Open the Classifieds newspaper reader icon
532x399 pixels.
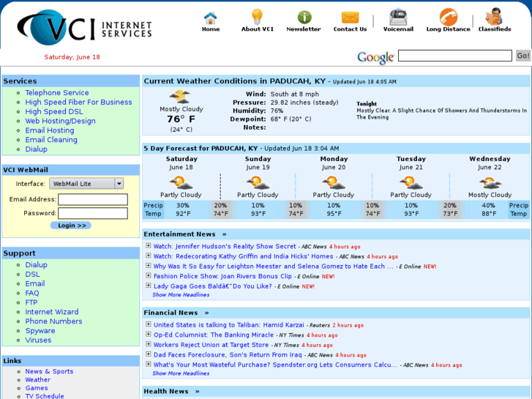point(495,16)
